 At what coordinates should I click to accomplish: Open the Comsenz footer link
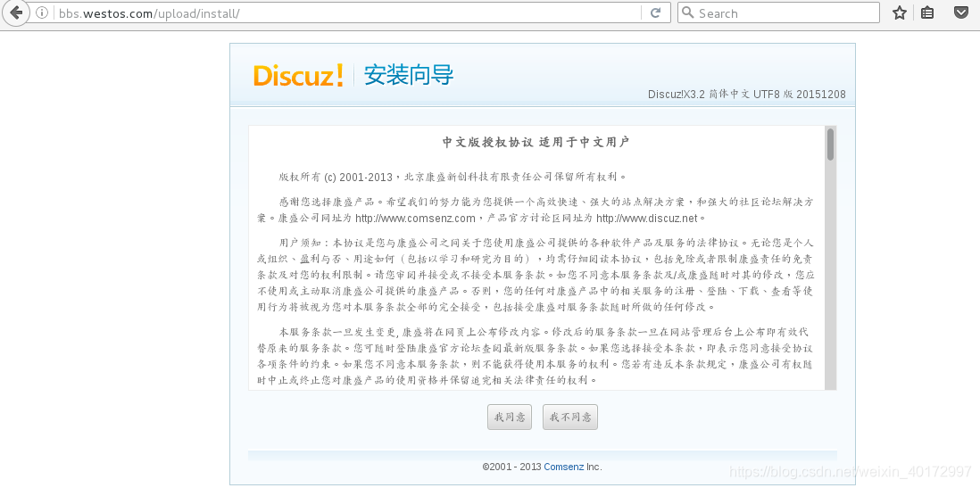(564, 467)
